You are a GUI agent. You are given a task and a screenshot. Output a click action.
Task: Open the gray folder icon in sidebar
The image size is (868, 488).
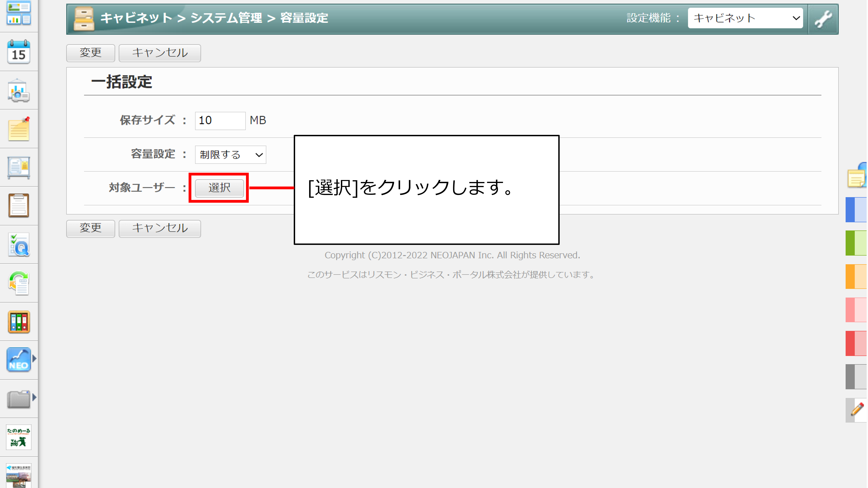(x=19, y=399)
